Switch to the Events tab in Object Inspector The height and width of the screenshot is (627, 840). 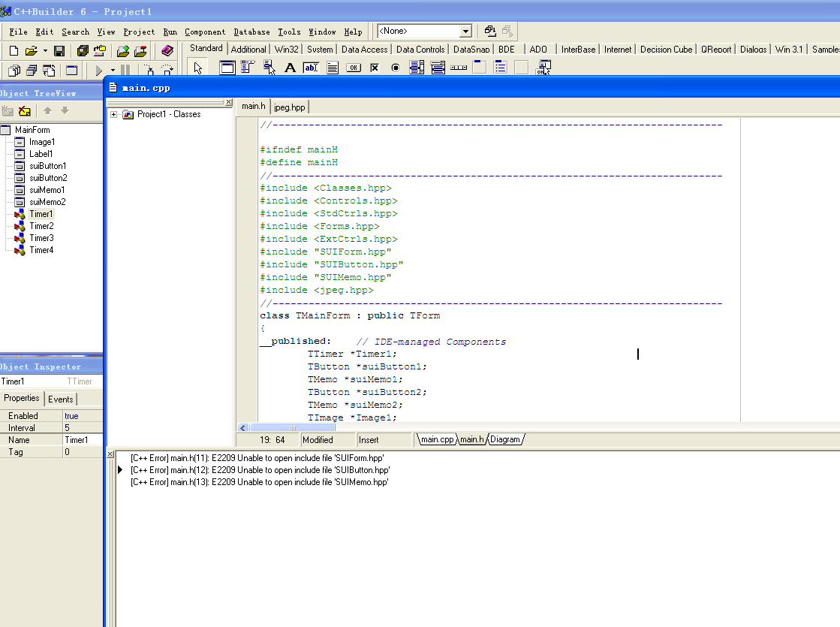61,399
